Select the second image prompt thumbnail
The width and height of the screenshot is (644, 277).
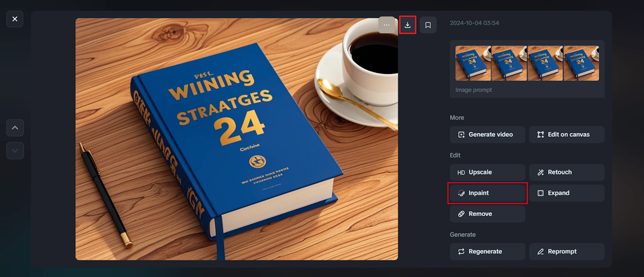[x=509, y=63]
